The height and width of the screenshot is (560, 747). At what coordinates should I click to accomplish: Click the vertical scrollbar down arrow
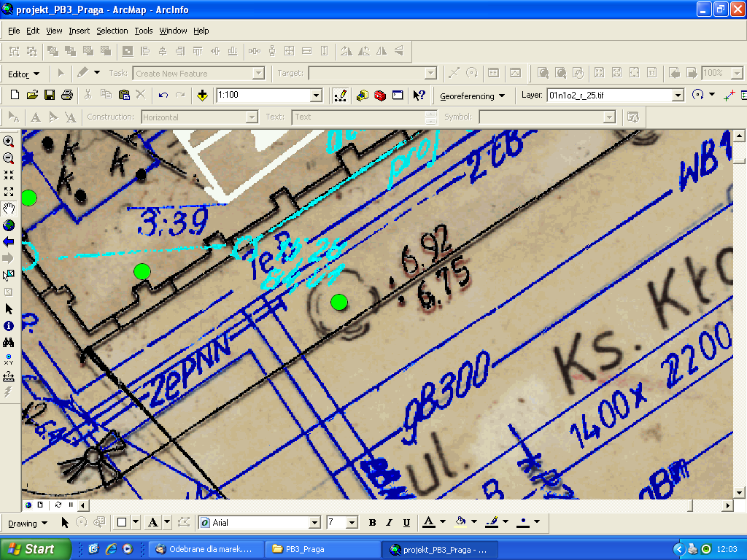pyautogui.click(x=740, y=493)
